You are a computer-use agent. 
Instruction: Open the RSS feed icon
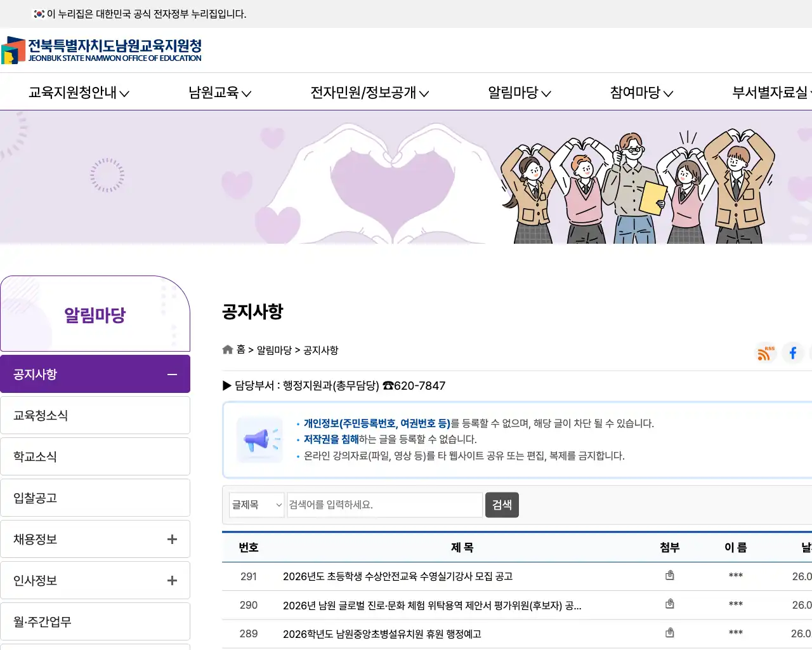point(764,354)
